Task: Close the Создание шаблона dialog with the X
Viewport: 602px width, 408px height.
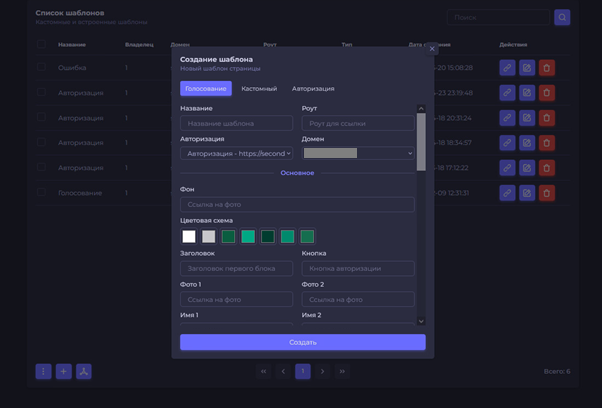Action: click(x=432, y=49)
